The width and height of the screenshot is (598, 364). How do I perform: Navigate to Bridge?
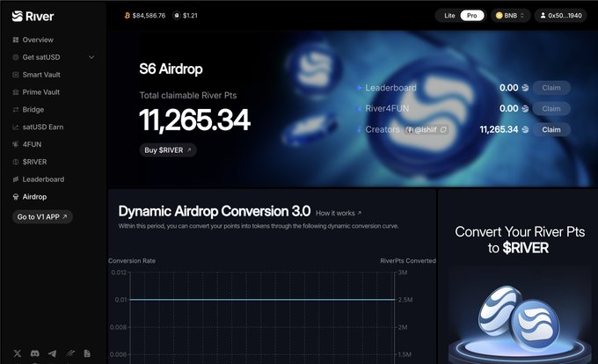(x=33, y=110)
